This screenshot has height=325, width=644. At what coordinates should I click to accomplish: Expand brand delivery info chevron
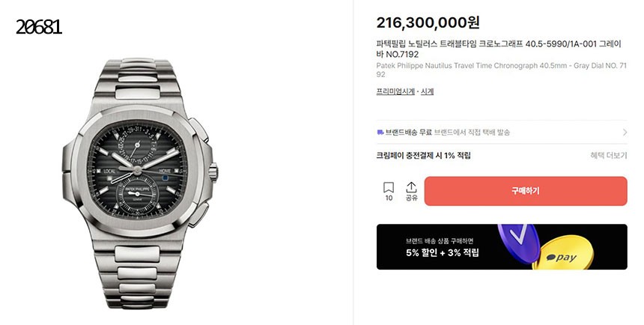(x=625, y=133)
